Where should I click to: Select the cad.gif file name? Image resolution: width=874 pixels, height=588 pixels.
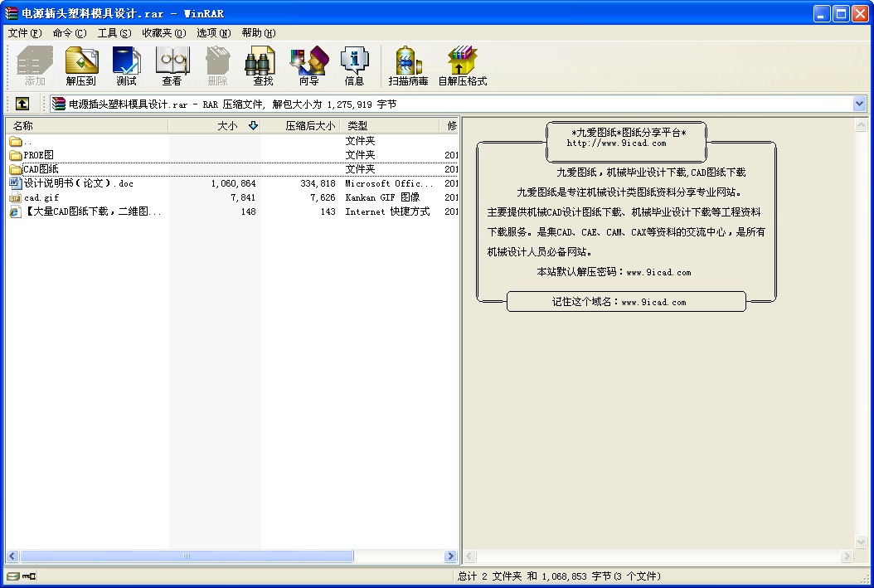click(x=41, y=197)
